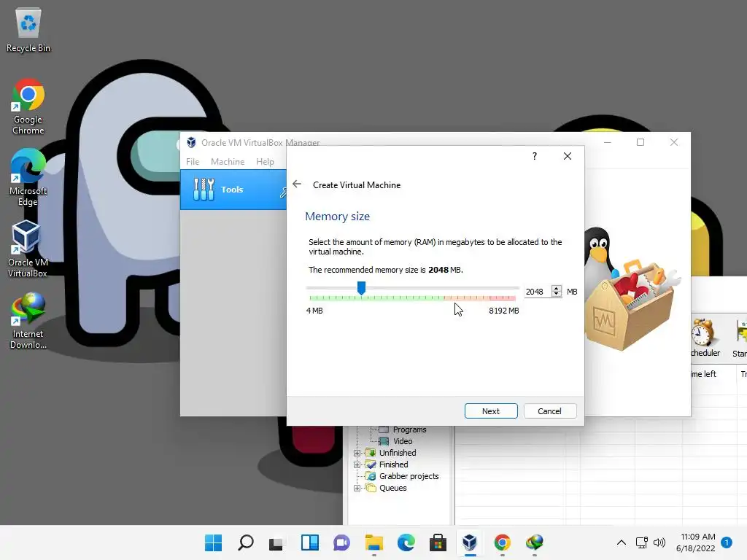Click the Next button
The image size is (747, 560).
491,411
